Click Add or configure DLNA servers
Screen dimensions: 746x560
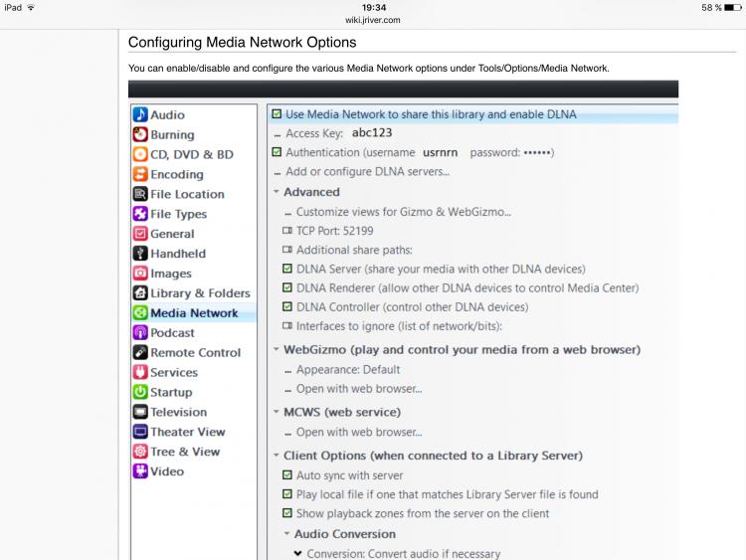367,172
